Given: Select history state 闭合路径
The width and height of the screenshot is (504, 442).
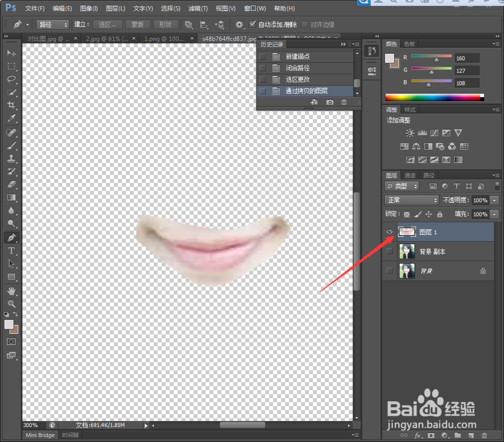Looking at the screenshot, I should pyautogui.click(x=305, y=68).
